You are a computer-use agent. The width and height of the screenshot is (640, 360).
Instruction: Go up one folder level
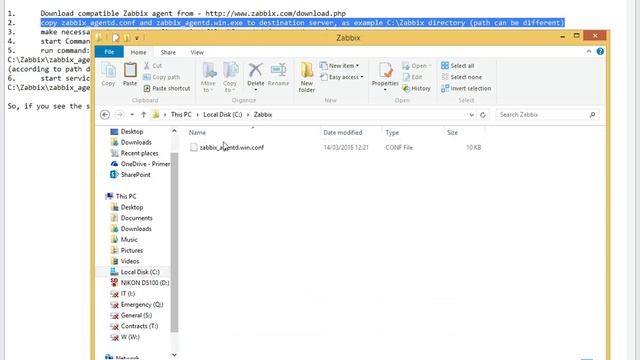143,115
